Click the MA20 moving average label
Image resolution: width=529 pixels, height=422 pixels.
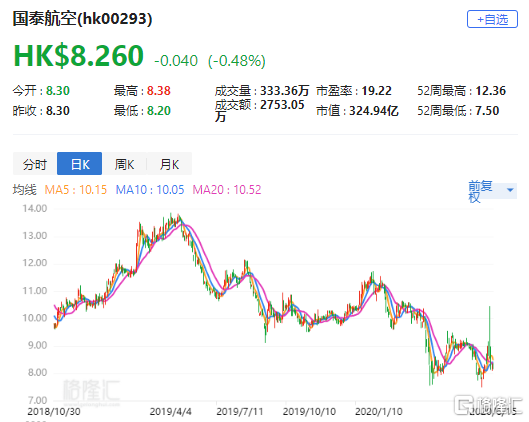(x=227, y=190)
